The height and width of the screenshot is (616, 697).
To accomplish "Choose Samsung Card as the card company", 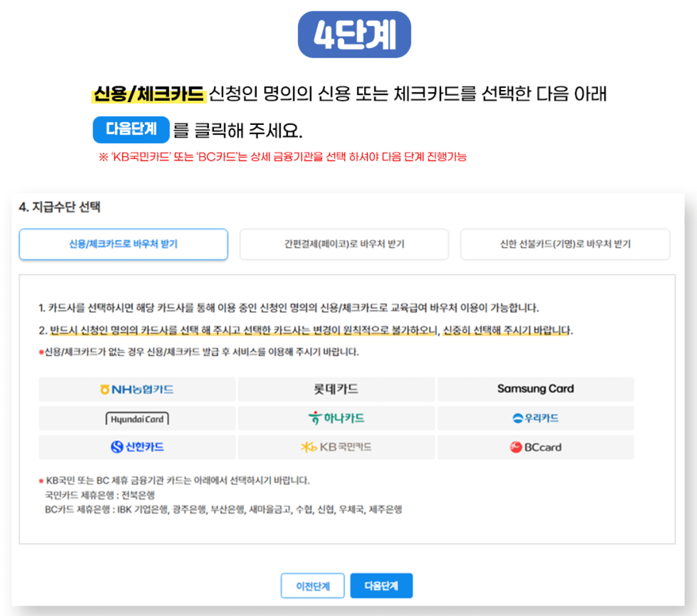I will coord(535,390).
